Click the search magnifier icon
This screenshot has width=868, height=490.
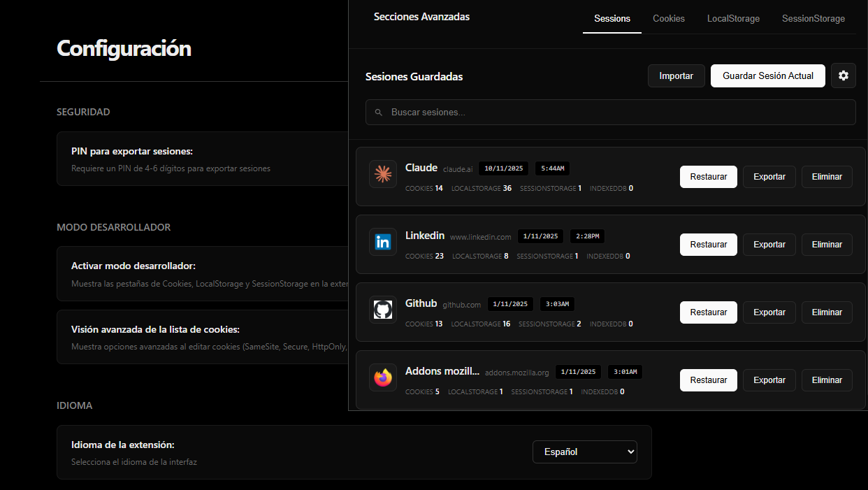click(x=378, y=112)
